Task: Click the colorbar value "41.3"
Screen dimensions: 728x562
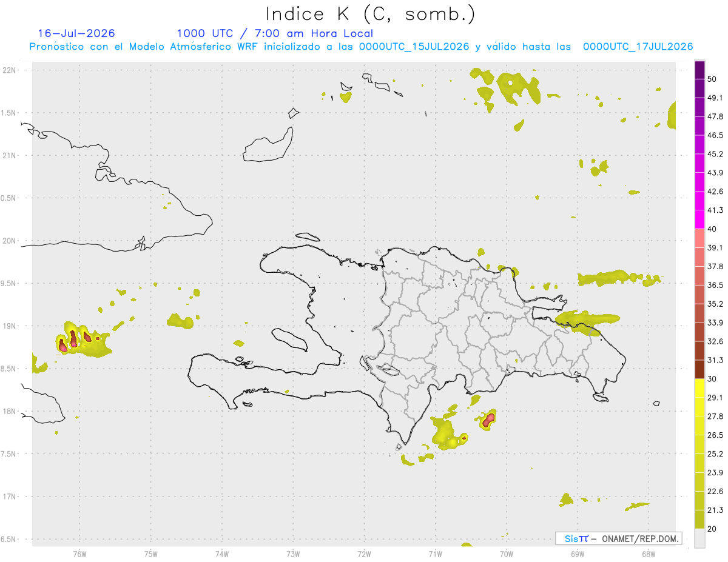Action: pyautogui.click(x=715, y=210)
